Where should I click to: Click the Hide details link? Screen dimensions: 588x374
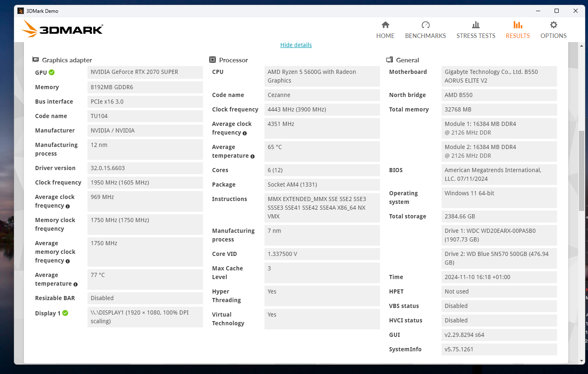pyautogui.click(x=296, y=45)
